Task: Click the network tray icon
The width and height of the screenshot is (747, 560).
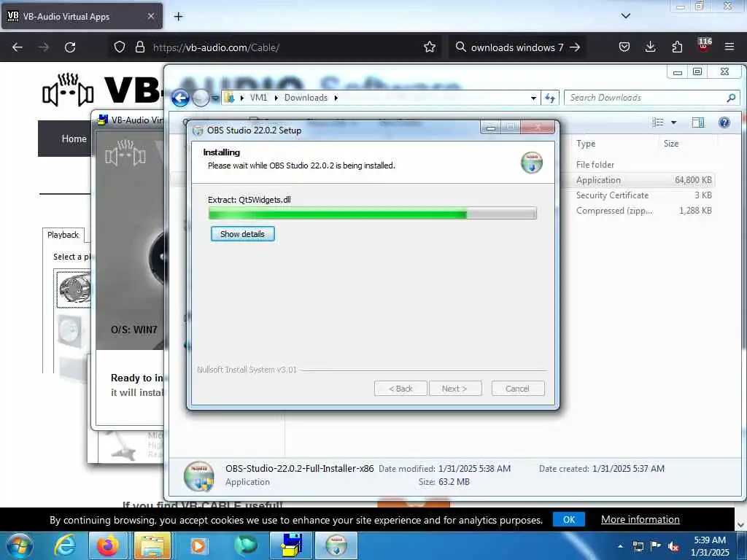Action: [638, 546]
